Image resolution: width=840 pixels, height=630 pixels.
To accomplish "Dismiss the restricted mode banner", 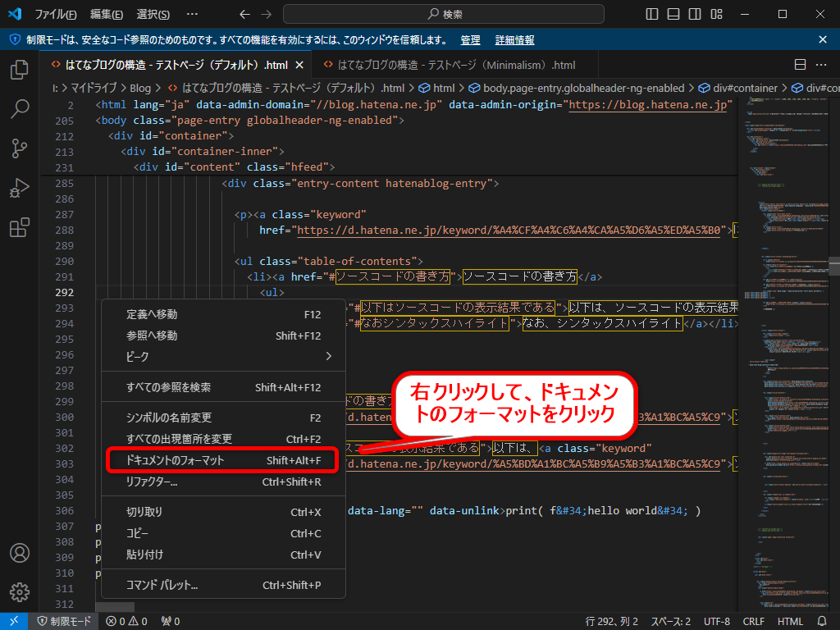I will click(x=823, y=39).
